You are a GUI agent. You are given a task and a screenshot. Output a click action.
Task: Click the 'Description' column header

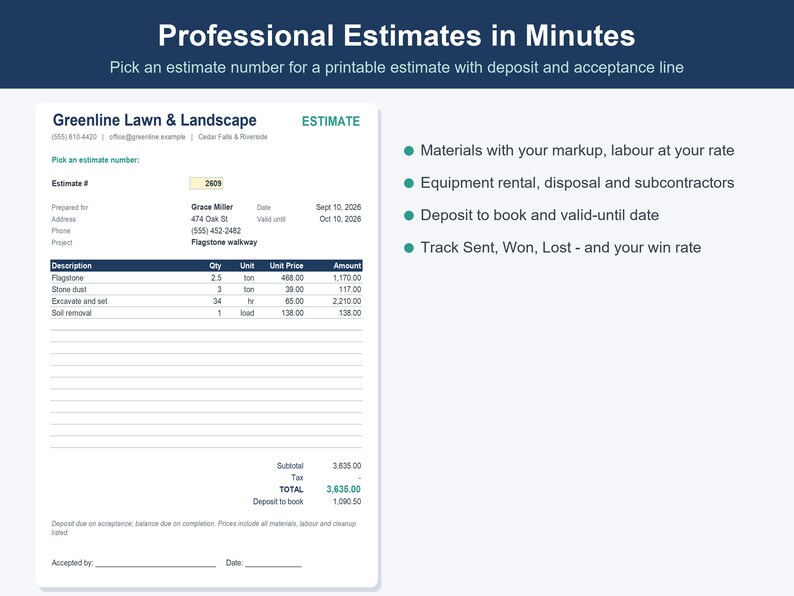pos(71,265)
